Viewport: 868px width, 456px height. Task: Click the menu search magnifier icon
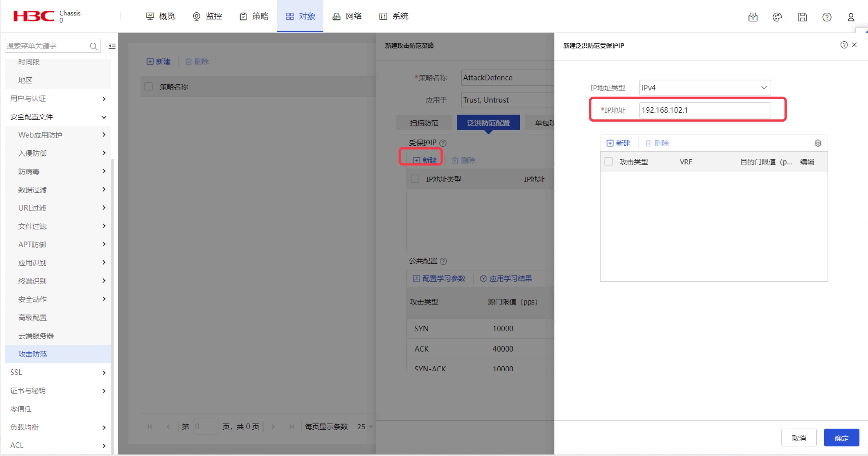pos(94,46)
